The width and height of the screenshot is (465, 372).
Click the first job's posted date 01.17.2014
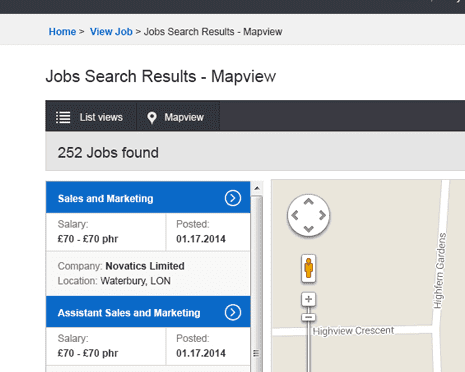[x=201, y=239]
